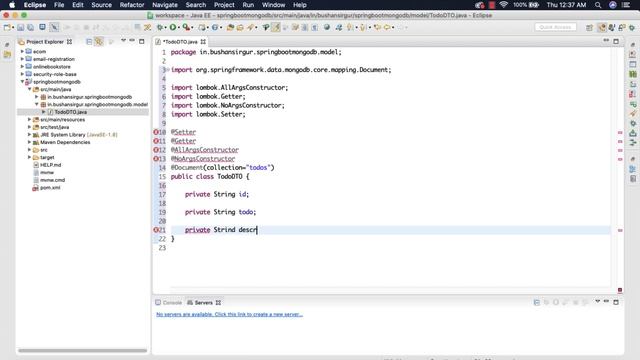Screen dimensions: 640x360
Task: Expand the email-registration project
Action: coord(22,59)
